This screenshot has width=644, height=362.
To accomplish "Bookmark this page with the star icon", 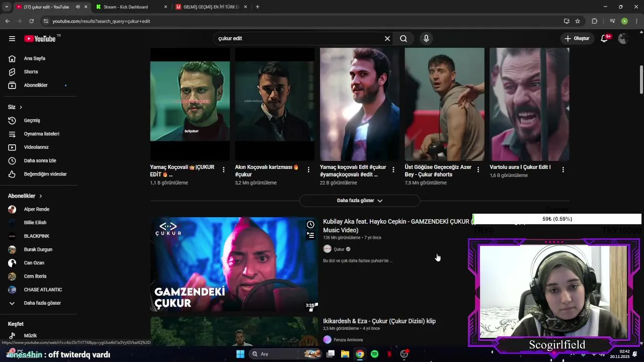I will (x=578, y=21).
